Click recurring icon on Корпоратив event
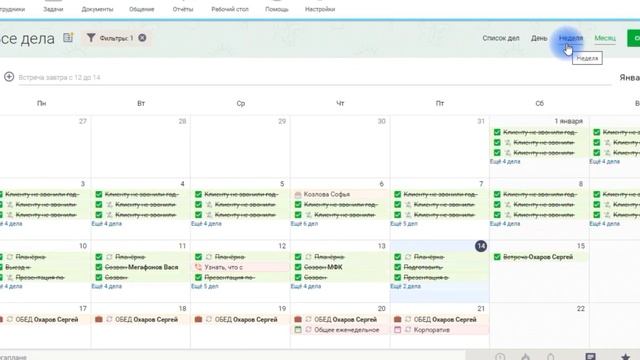This screenshot has height=360, width=640. pos(408,329)
